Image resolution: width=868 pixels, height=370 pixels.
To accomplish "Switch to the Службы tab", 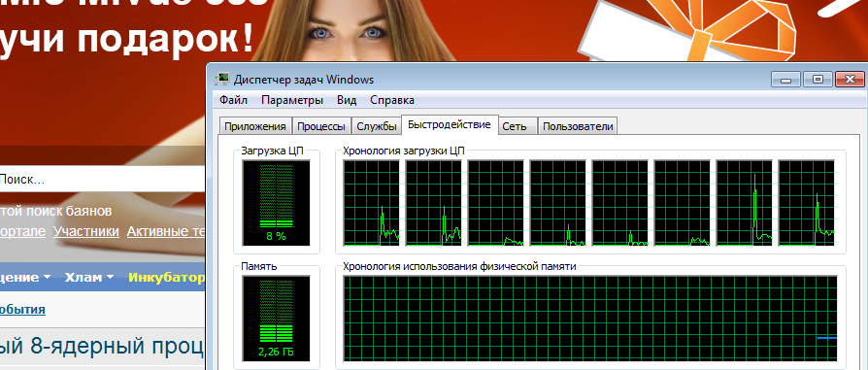I will coord(377,126).
